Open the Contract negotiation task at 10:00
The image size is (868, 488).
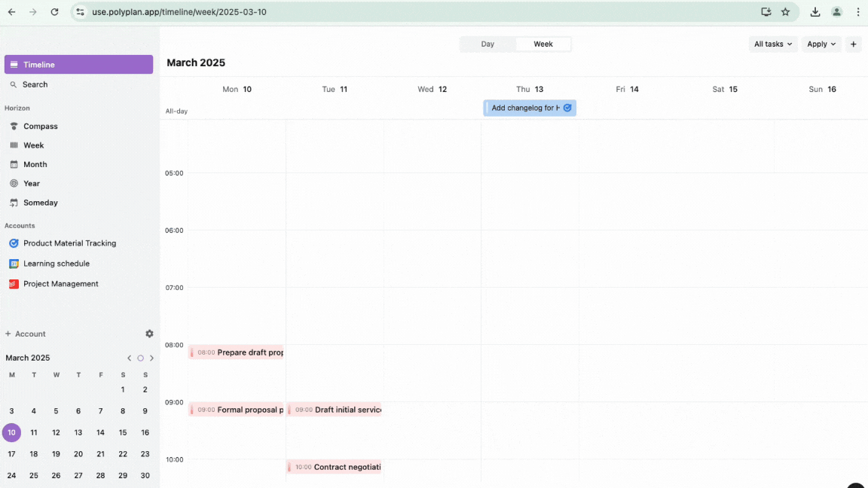(x=334, y=467)
